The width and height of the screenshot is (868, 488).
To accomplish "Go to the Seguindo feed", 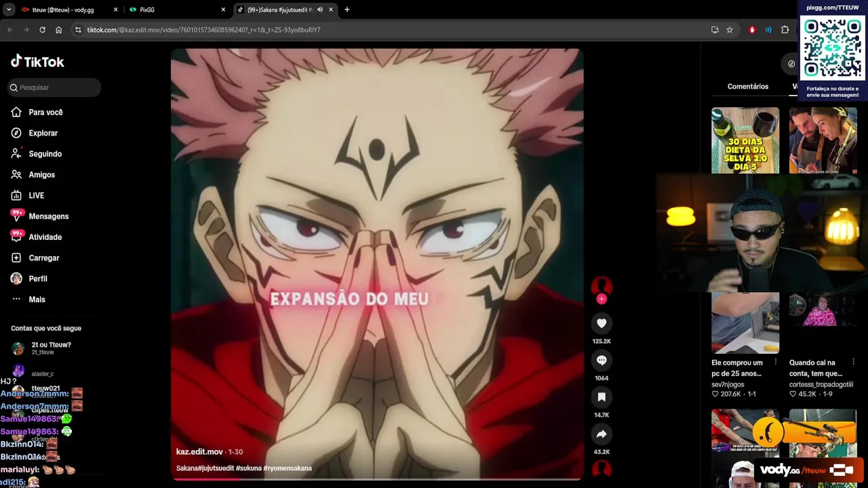I will point(45,154).
